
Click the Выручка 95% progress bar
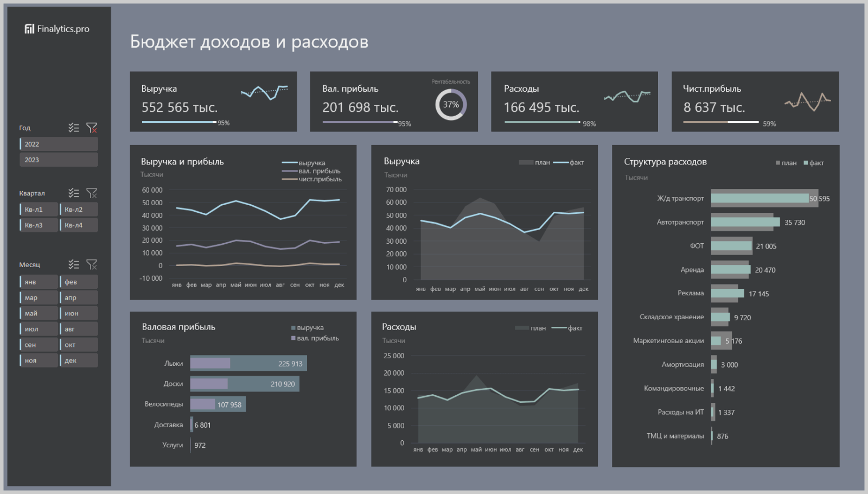[179, 122]
